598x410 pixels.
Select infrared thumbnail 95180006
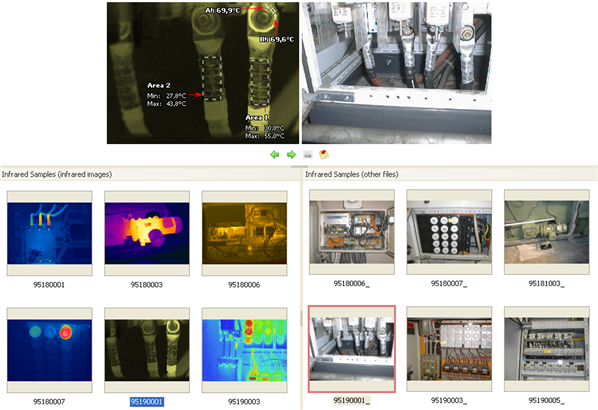tap(244, 233)
